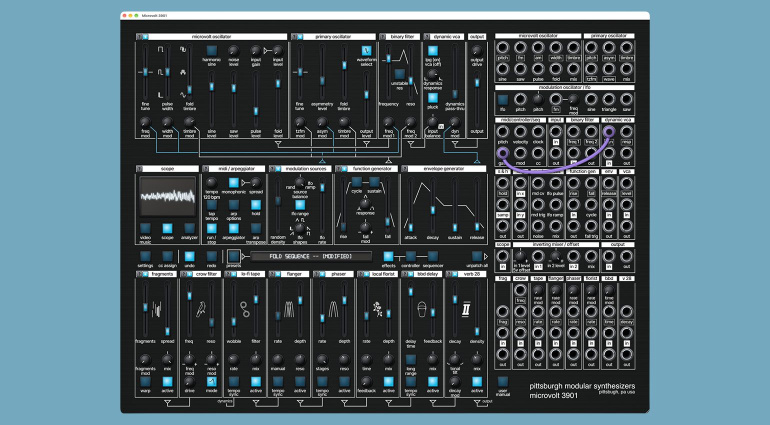Click the noise level knob

[234, 51]
